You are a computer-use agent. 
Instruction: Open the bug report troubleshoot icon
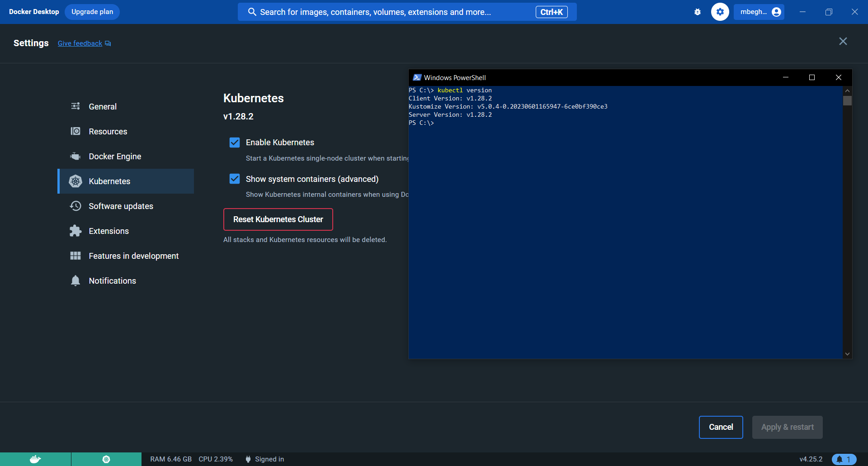pyautogui.click(x=698, y=12)
